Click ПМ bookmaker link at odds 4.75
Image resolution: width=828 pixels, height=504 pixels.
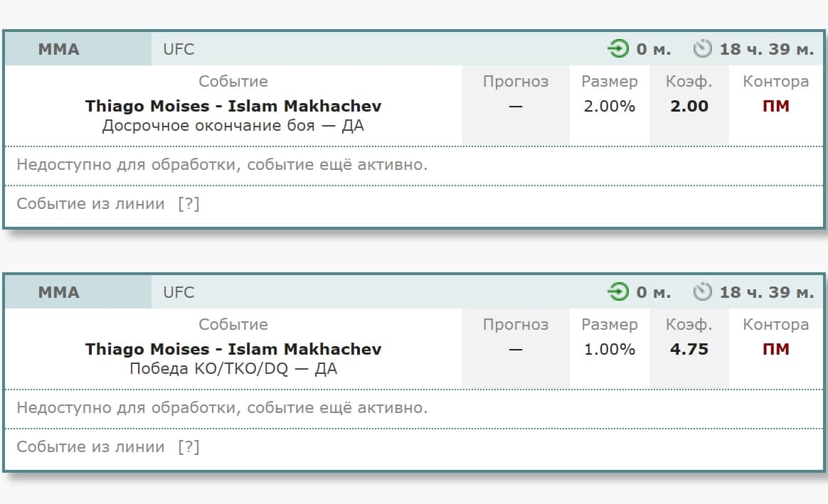point(776,349)
